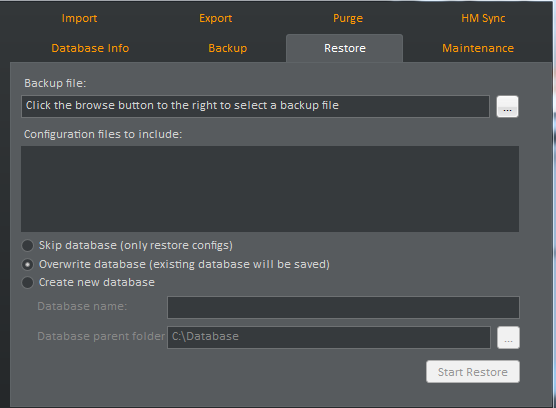Open the Database Info tab

(x=90, y=48)
